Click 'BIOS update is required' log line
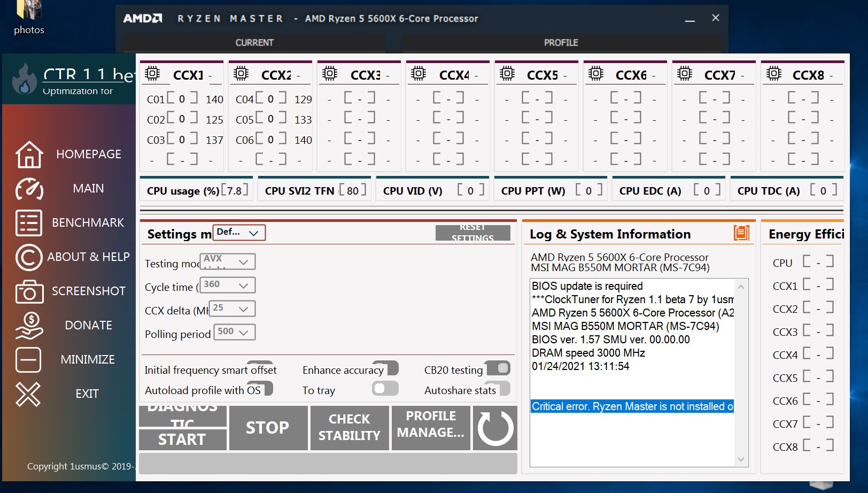 click(x=587, y=286)
